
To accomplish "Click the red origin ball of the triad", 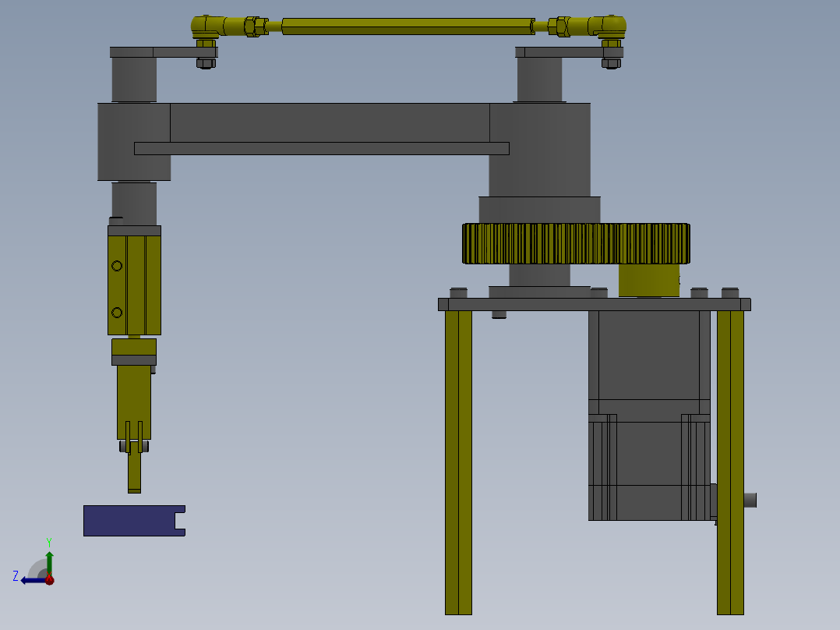I will coord(49,579).
